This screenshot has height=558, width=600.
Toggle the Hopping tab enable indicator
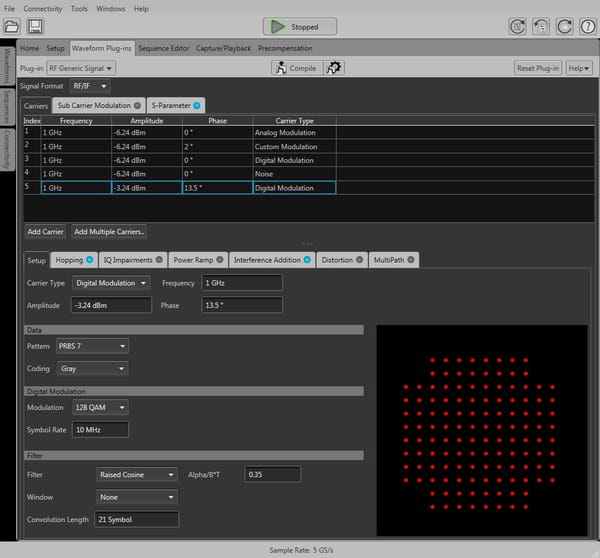90,260
